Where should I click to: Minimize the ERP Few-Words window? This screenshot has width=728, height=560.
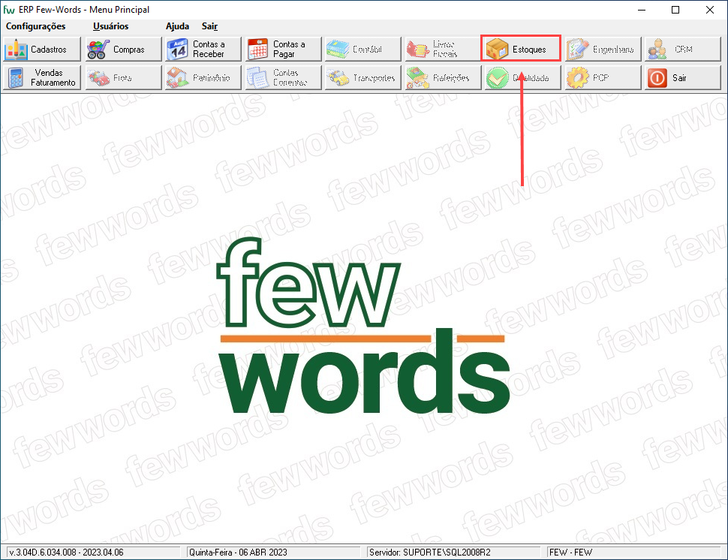[642, 10]
